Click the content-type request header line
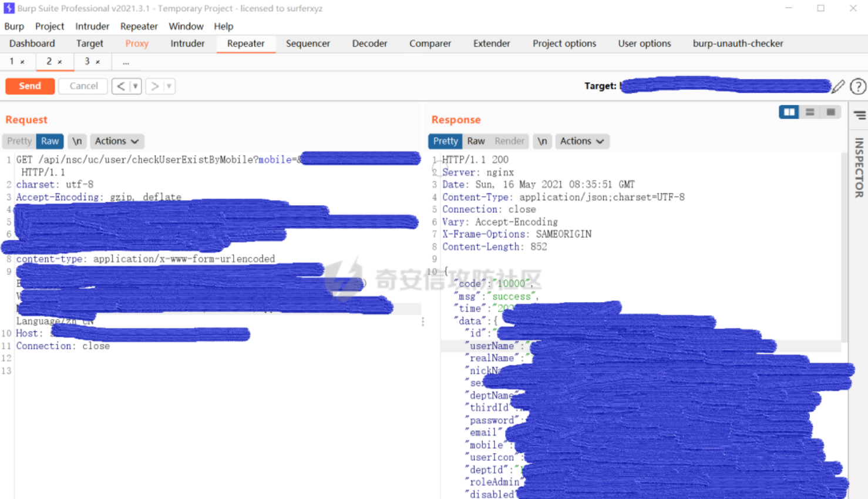Image resolution: width=868 pixels, height=499 pixels. coord(145,259)
